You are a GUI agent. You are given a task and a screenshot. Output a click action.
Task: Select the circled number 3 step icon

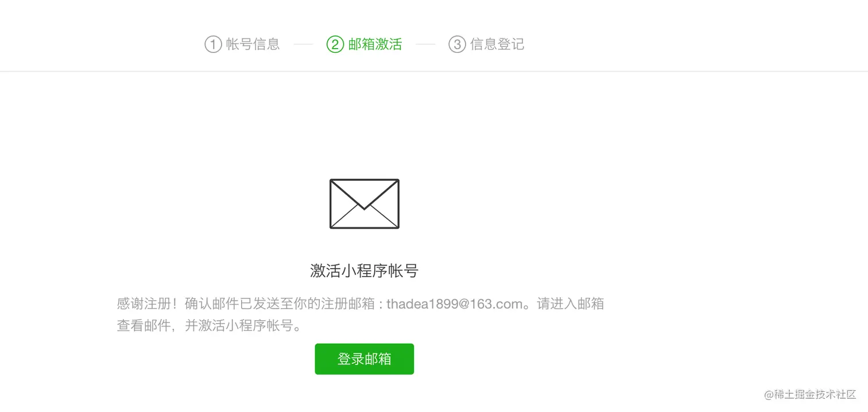point(457,44)
